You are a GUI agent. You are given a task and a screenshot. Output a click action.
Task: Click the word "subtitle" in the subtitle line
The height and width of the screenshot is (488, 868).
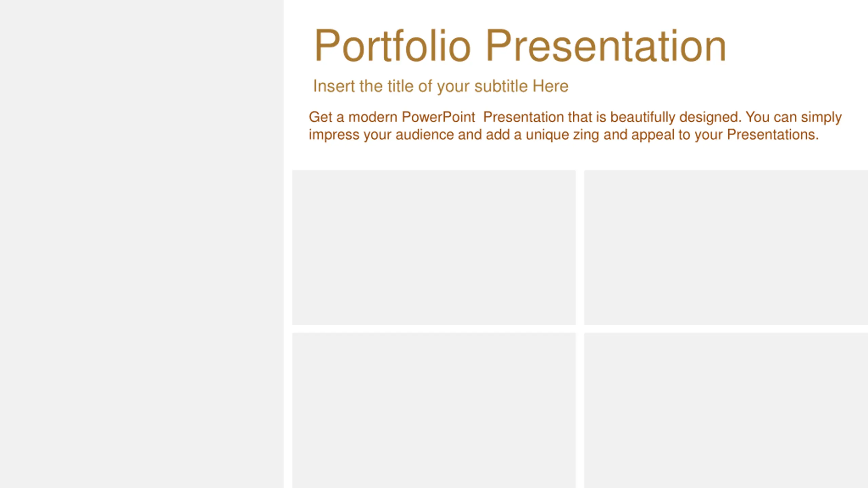[x=501, y=86]
